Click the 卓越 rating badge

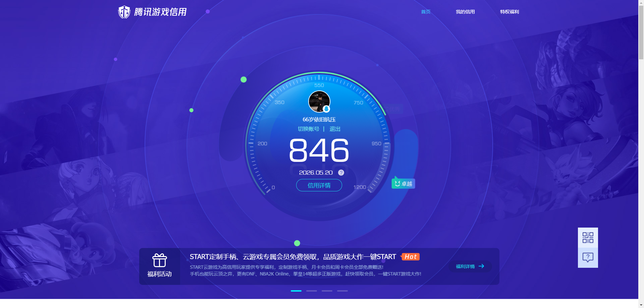(404, 184)
